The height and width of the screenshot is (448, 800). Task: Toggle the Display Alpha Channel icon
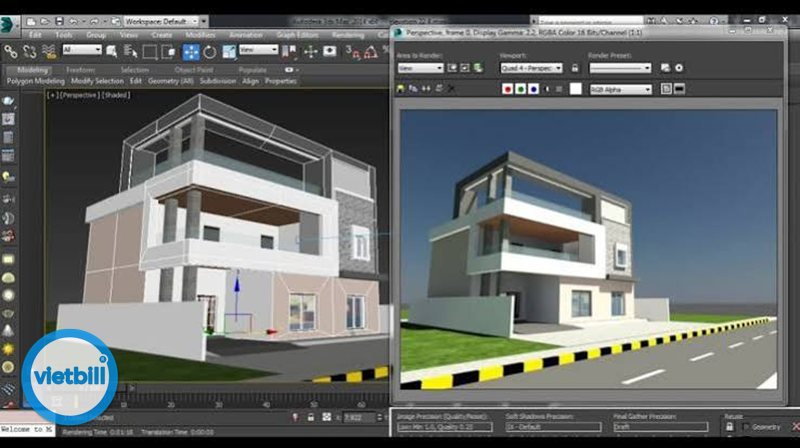[546, 89]
